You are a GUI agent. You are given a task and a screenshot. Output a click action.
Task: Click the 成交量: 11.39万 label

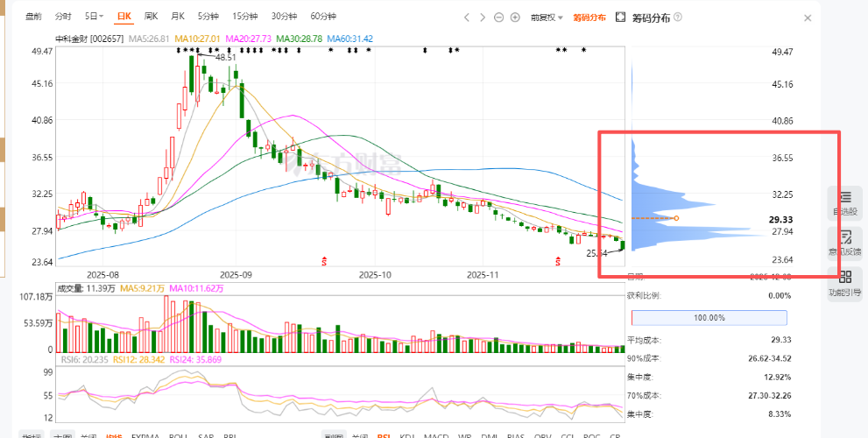pyautogui.click(x=85, y=288)
